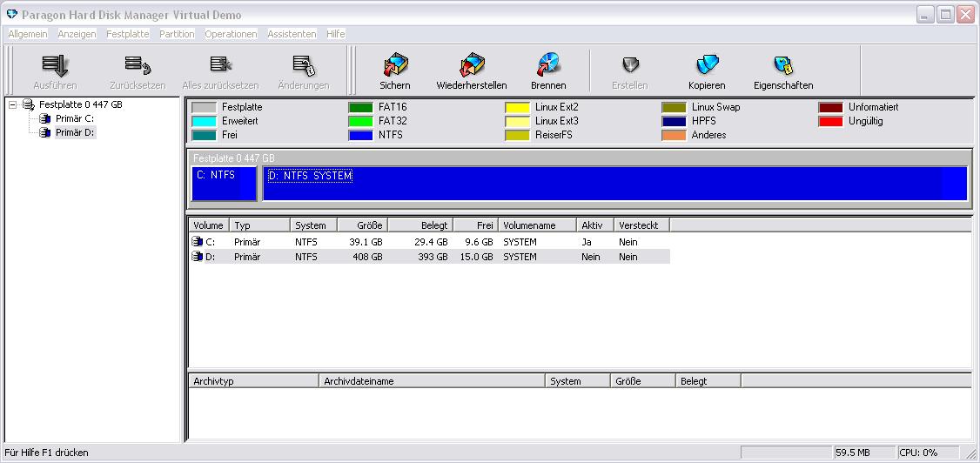Click the Archivtyp column header
The width and height of the screenshot is (980, 463).
pyautogui.click(x=253, y=380)
